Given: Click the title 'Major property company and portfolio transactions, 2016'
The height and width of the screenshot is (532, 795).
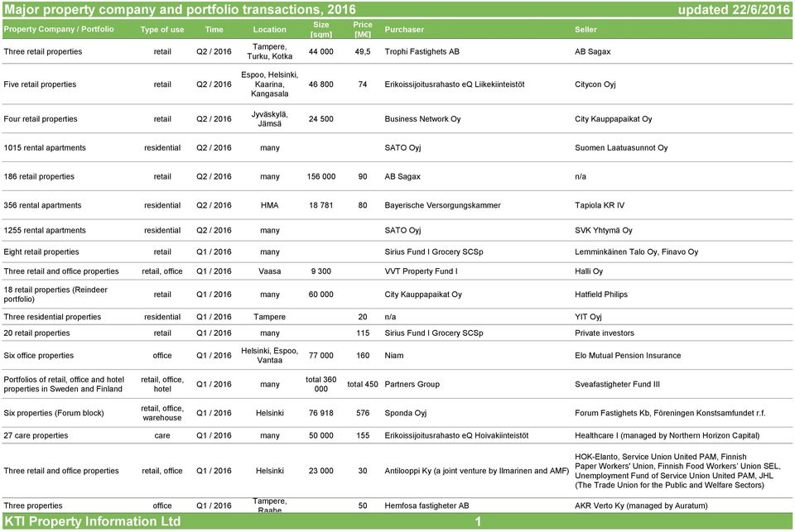Looking at the screenshot, I should (x=180, y=10).
